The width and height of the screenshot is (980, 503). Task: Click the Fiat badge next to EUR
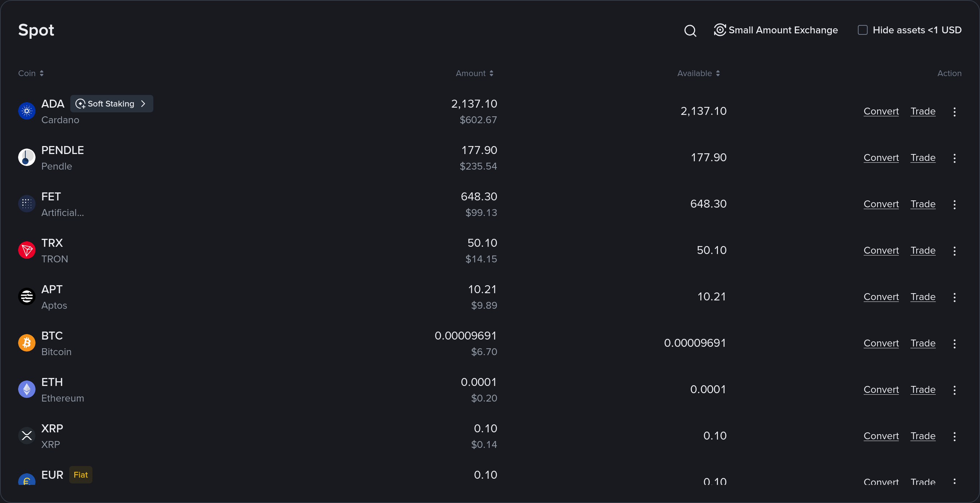pos(81,474)
